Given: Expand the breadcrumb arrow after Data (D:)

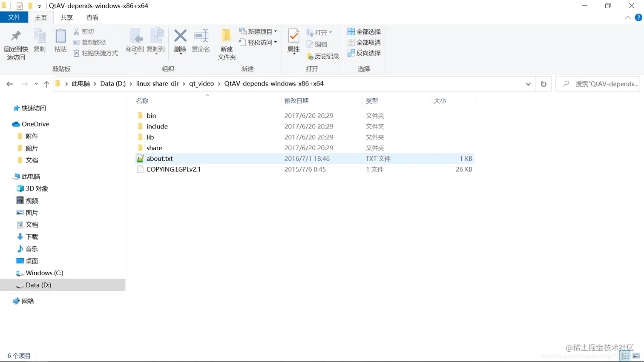Looking at the screenshot, I should 131,84.
